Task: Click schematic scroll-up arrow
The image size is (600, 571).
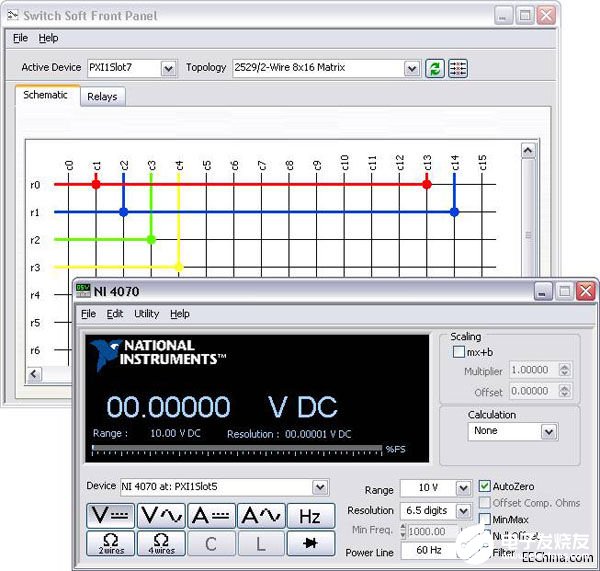Action: click(528, 150)
